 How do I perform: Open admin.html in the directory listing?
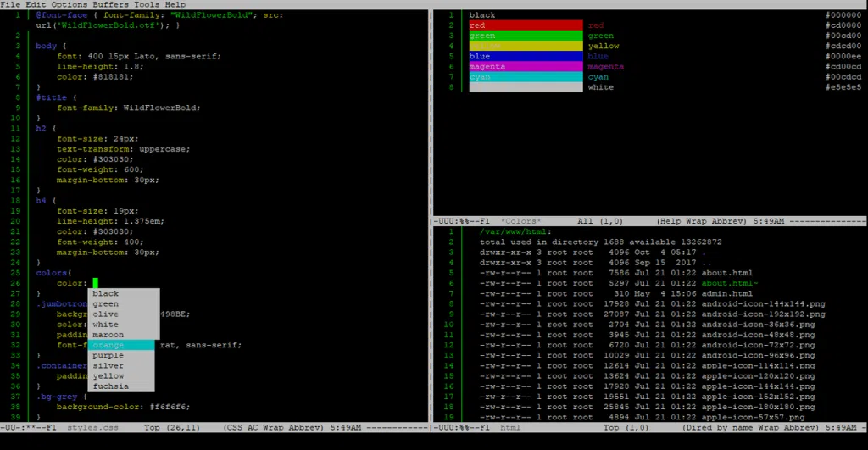tap(726, 293)
